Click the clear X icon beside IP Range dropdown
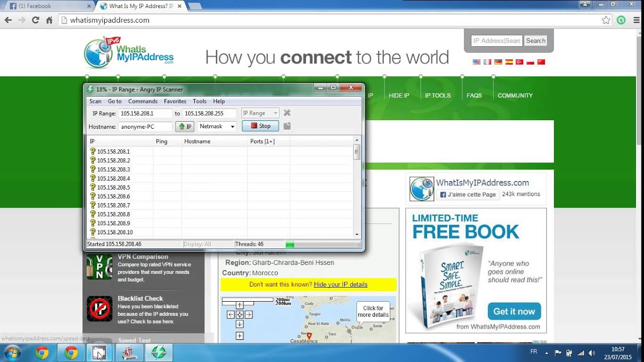644x362 pixels. [287, 113]
